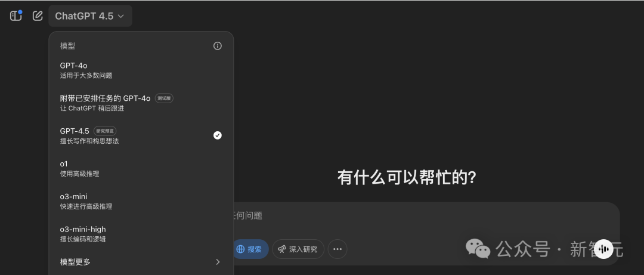Click the 研究预览 badge beside GPT-4.5
644x275 pixels.
[x=105, y=131]
